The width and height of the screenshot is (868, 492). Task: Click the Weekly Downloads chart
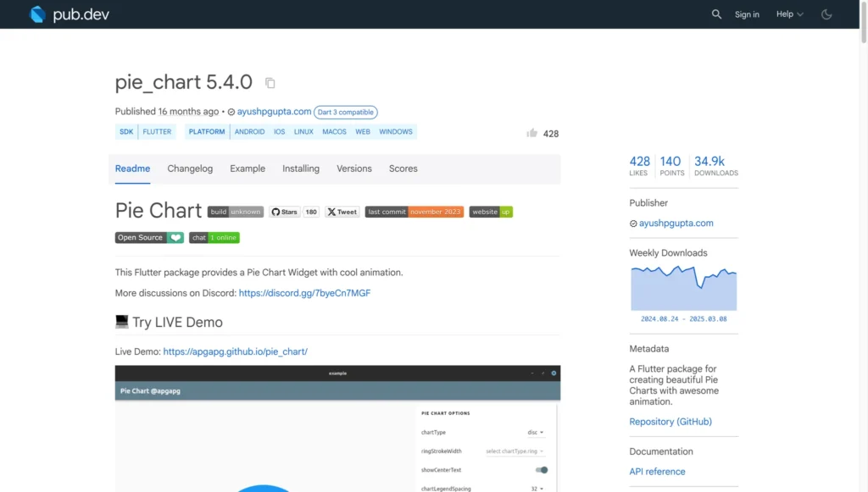pyautogui.click(x=684, y=288)
